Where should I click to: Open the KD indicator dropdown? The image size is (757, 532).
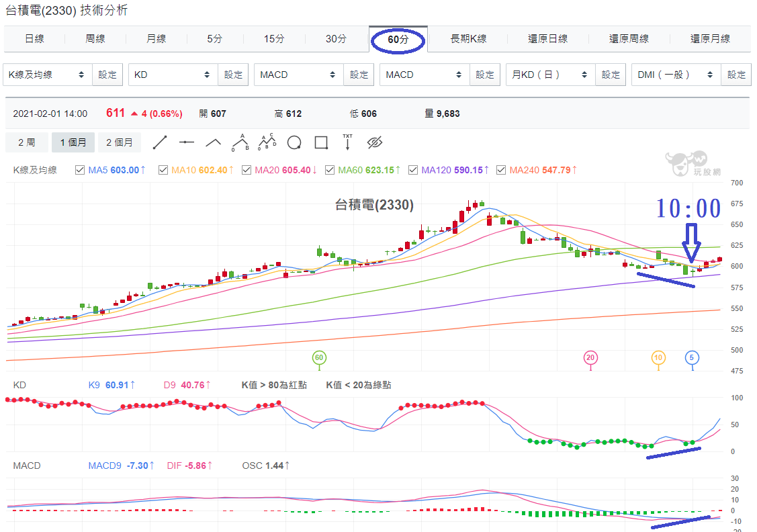point(173,75)
